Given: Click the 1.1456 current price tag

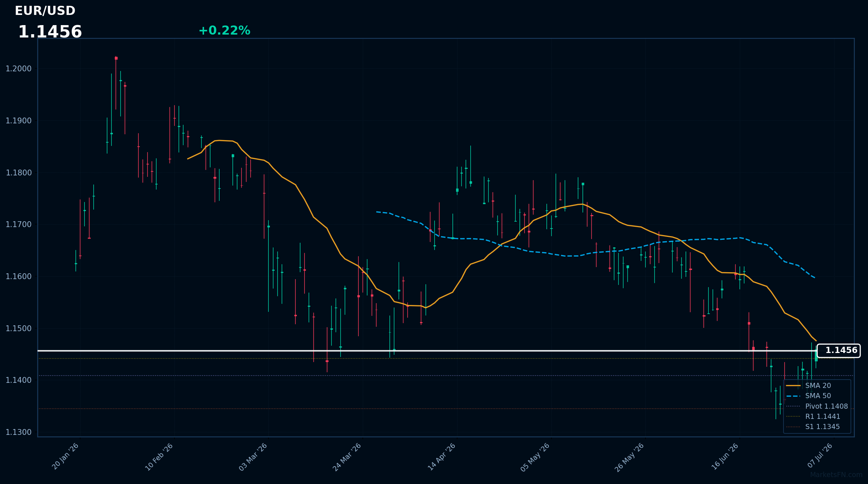Looking at the screenshot, I should point(838,350).
